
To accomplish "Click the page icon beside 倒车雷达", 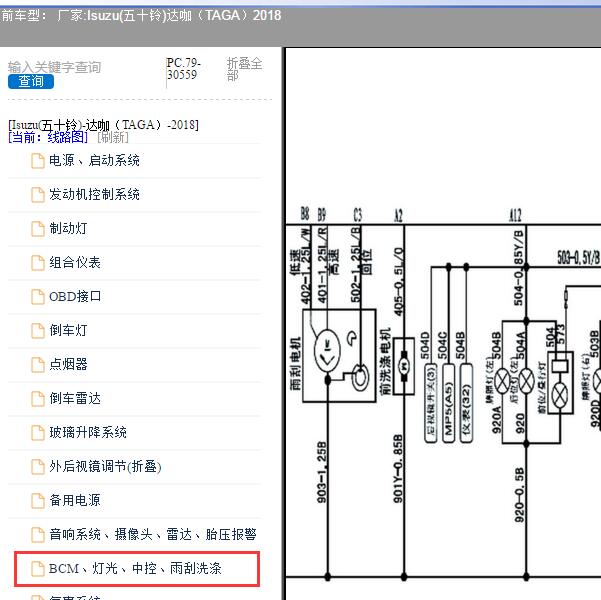I will (38, 399).
